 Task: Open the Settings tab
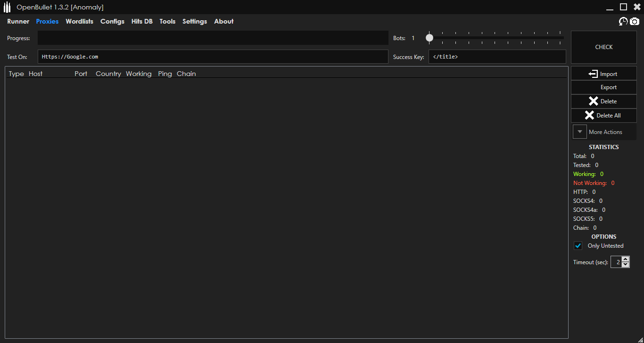click(195, 21)
